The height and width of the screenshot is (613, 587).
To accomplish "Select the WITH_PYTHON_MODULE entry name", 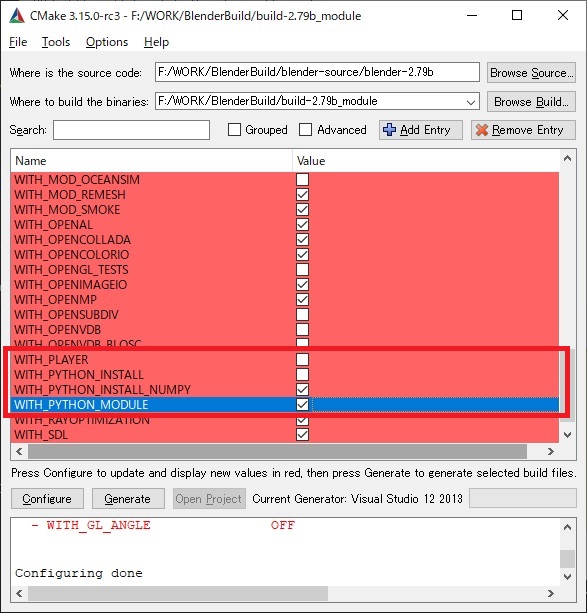I will click(81, 405).
